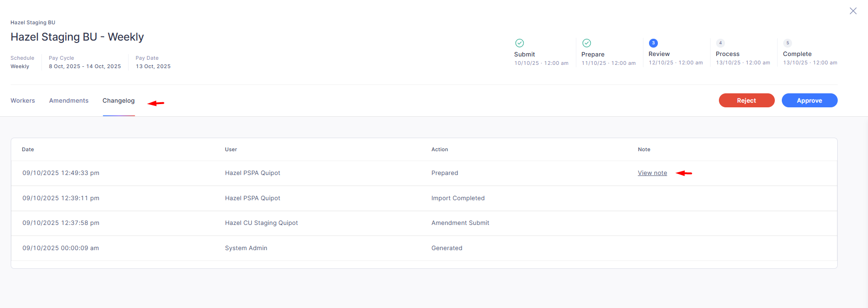Click the Complete step label
Image resolution: width=868 pixels, height=308 pixels.
pos(797,54)
